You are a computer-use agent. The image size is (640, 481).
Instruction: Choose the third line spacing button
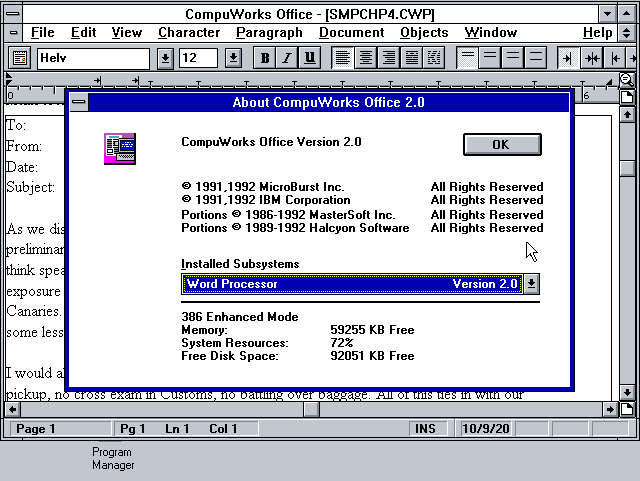click(x=513, y=58)
